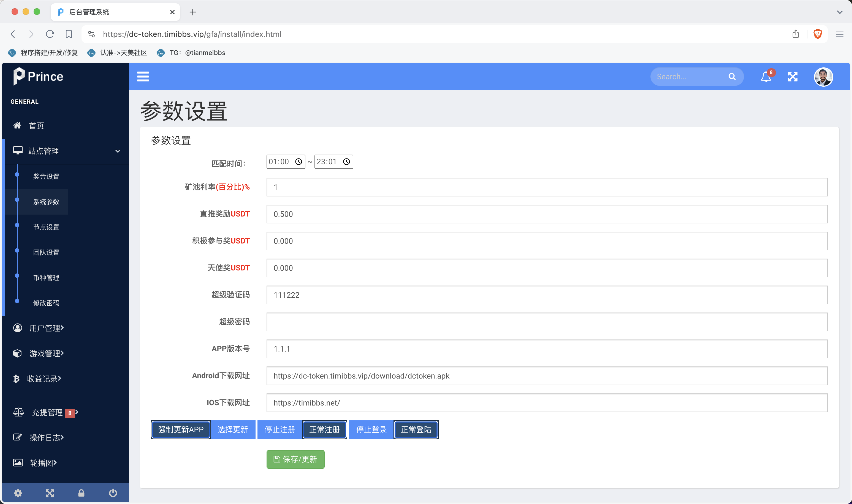Select 停止注册 option
The image size is (852, 504).
tap(280, 430)
